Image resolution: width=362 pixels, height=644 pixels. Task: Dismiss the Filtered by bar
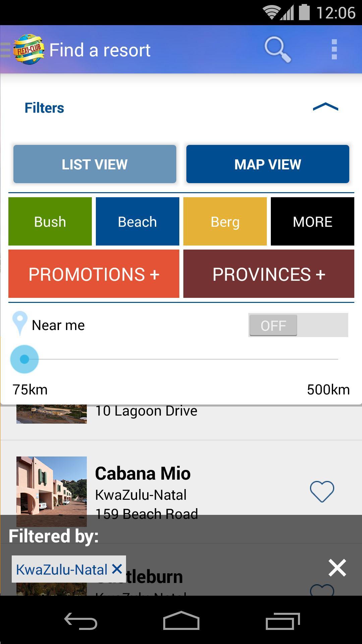(x=337, y=568)
